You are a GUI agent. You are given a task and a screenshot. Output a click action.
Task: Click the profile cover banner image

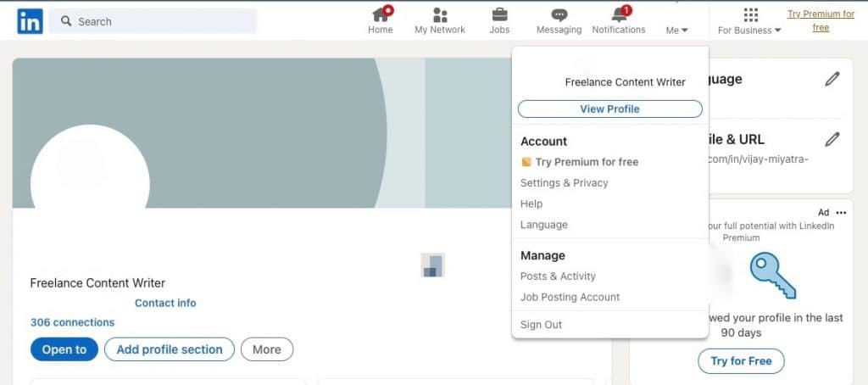click(263, 133)
